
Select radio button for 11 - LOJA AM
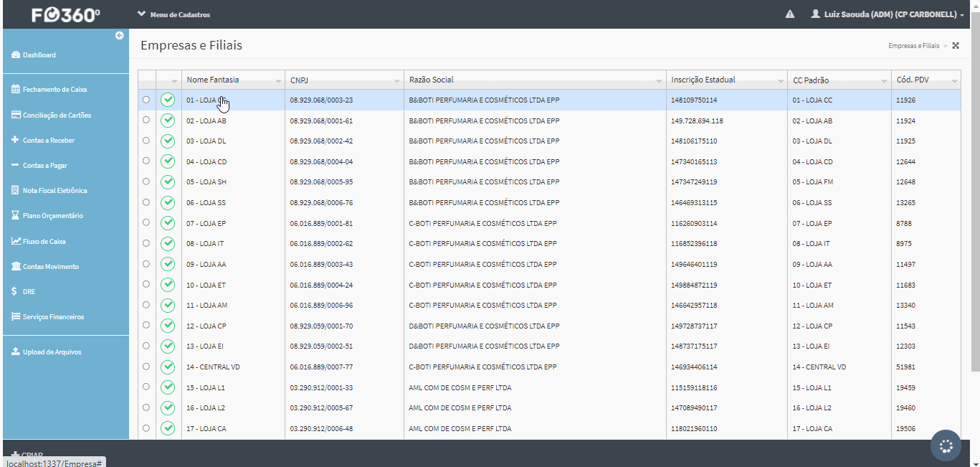click(146, 305)
